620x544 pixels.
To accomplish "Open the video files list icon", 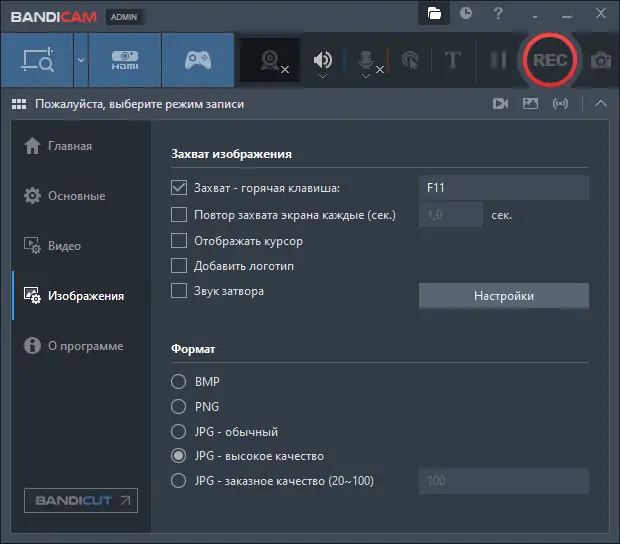I will click(501, 104).
